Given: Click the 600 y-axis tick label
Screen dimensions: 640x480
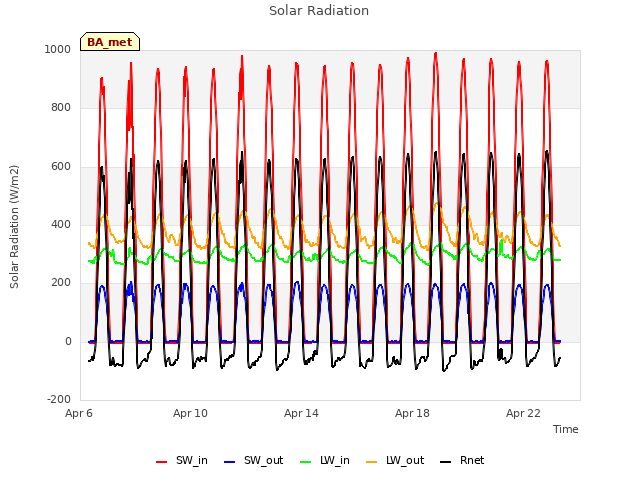Looking at the screenshot, I should [x=61, y=166].
